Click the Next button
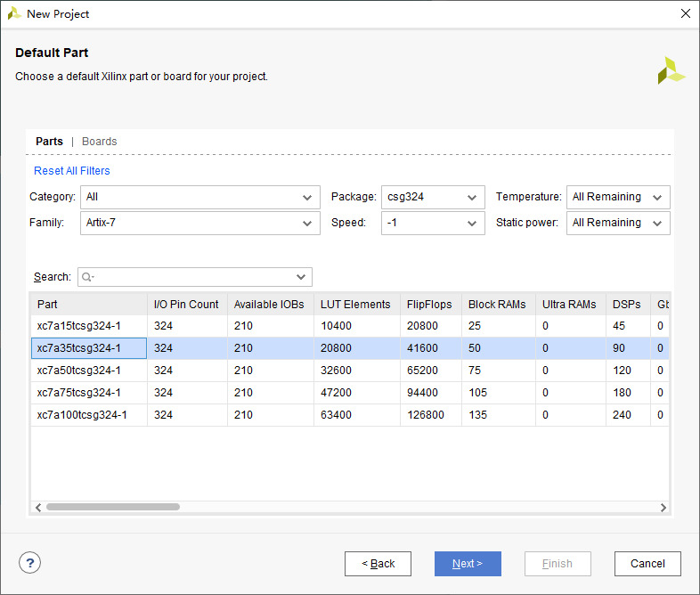This screenshot has height=595, width=700. [468, 564]
